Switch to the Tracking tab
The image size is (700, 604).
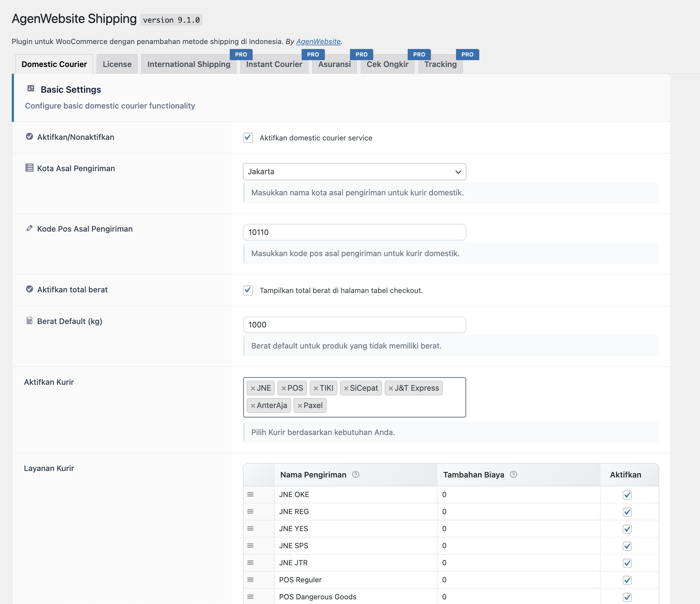(x=441, y=64)
